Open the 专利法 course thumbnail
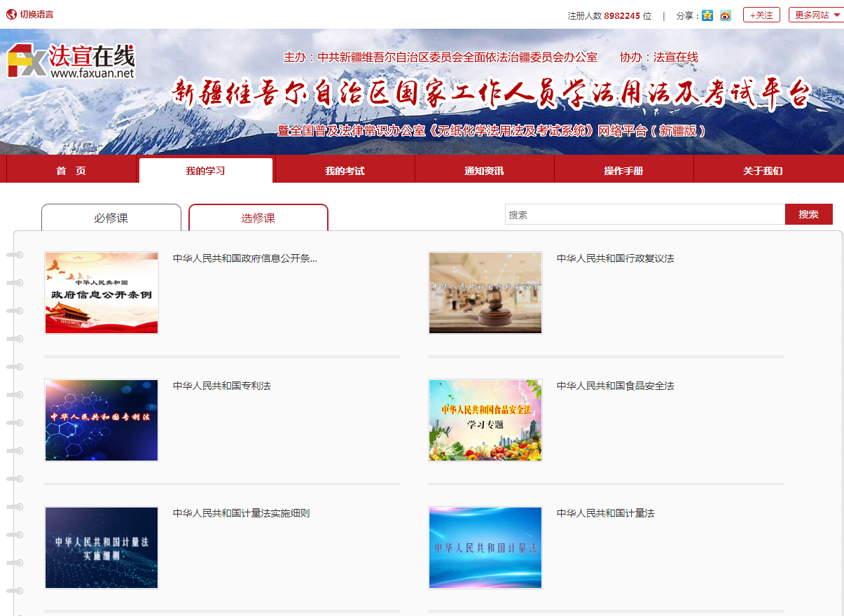Image resolution: width=844 pixels, height=616 pixels. click(102, 421)
